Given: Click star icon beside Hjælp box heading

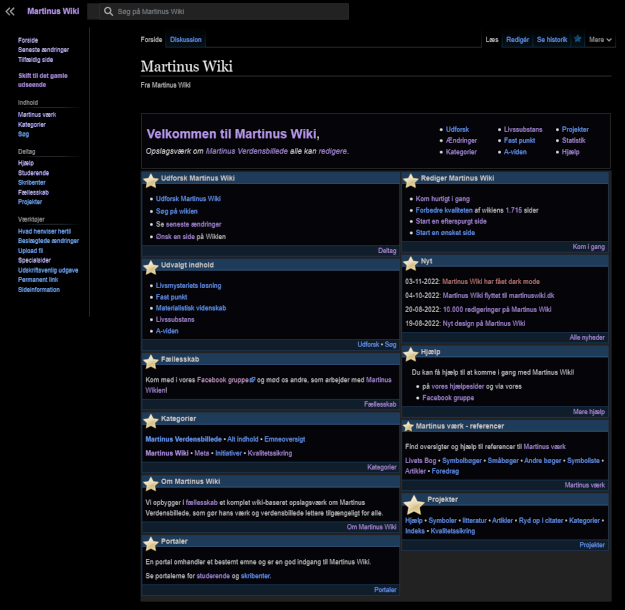Looking at the screenshot, I should (x=411, y=354).
